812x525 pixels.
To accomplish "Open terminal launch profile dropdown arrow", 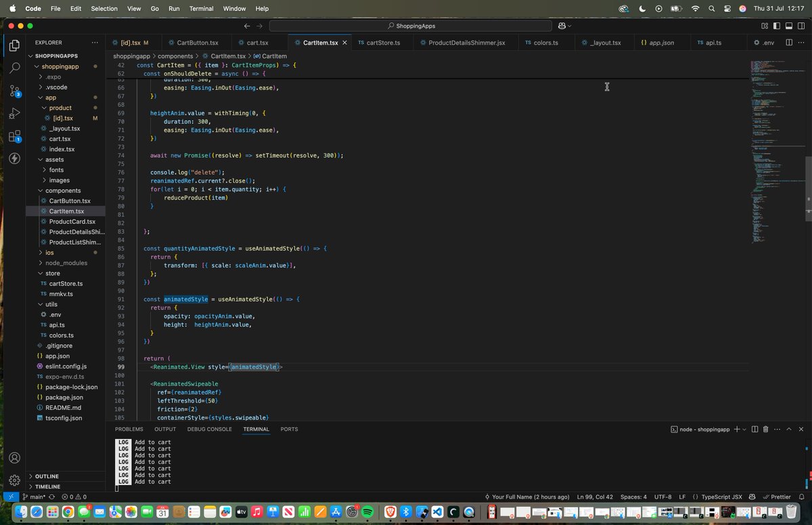I will [744, 429].
